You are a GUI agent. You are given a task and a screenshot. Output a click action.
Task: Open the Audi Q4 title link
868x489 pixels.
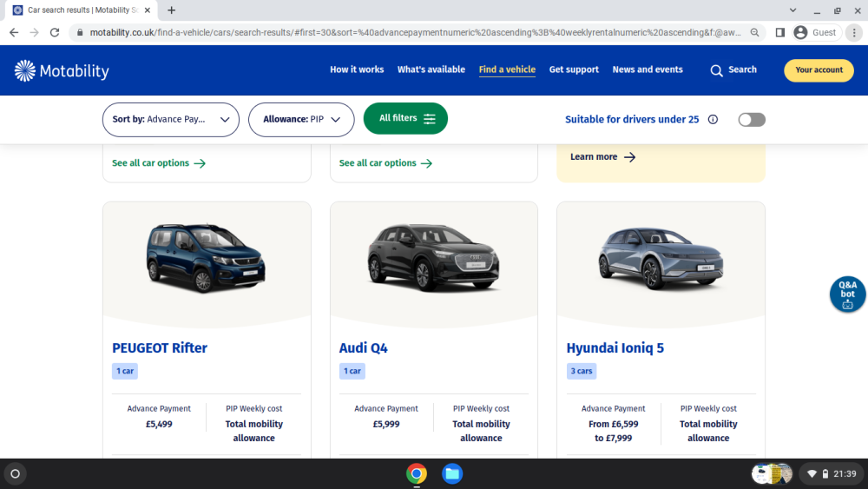(363, 348)
